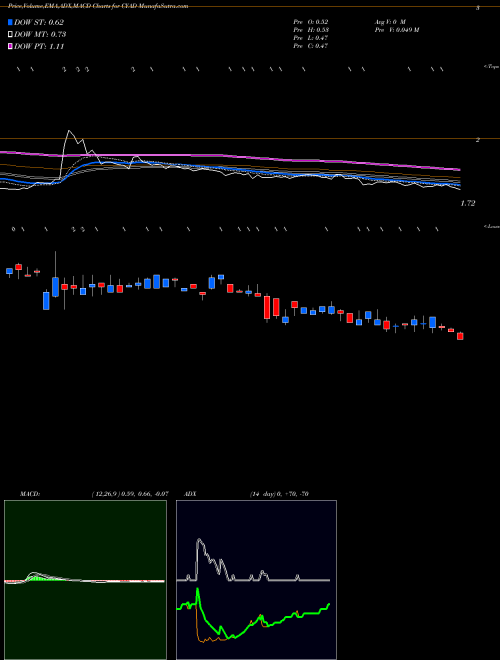Click the '3' price axis label
This screenshot has width=500, height=660.
pos(478,8)
